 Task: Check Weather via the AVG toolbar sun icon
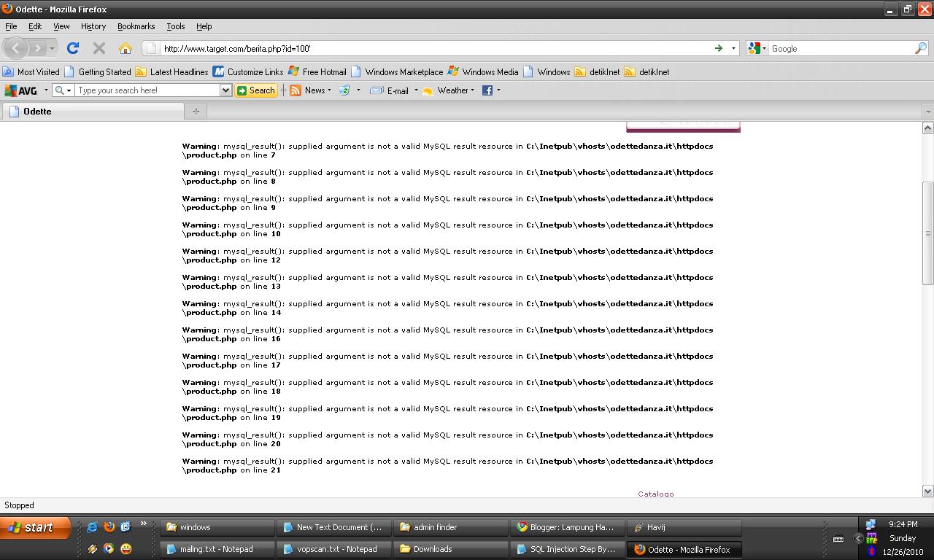(428, 90)
